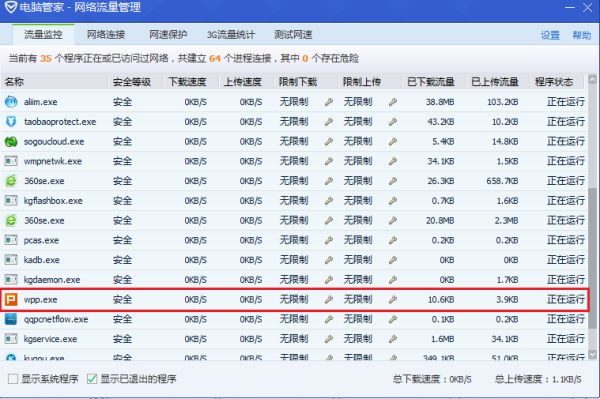The height and width of the screenshot is (399, 600).
Task: Select the taobaoprotect.exe name text
Action: point(60,122)
